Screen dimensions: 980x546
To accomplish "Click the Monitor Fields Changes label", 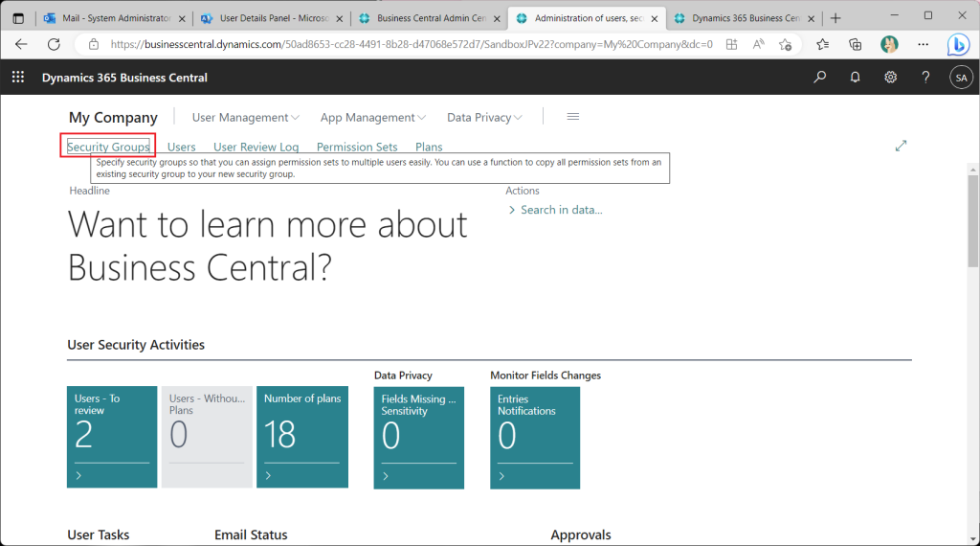I will [x=546, y=375].
